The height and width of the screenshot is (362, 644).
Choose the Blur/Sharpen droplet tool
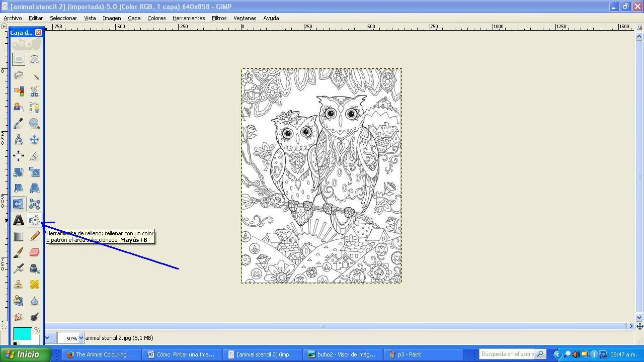point(34,301)
